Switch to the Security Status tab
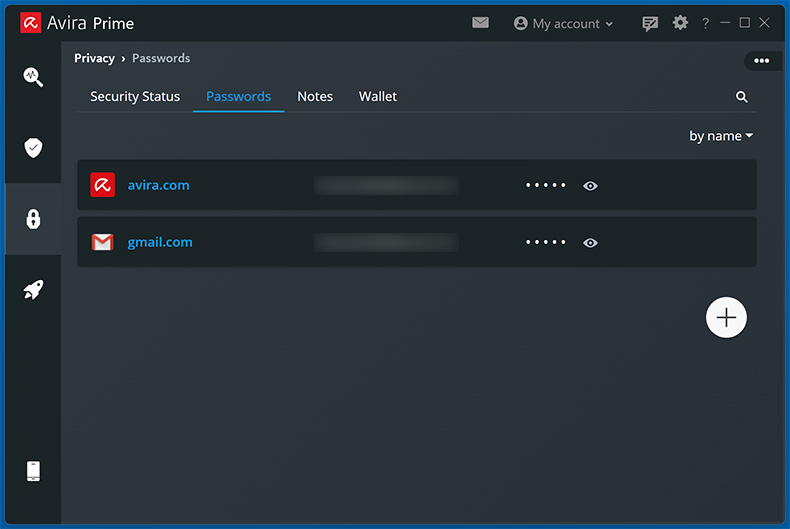The width and height of the screenshot is (790, 529). [135, 96]
